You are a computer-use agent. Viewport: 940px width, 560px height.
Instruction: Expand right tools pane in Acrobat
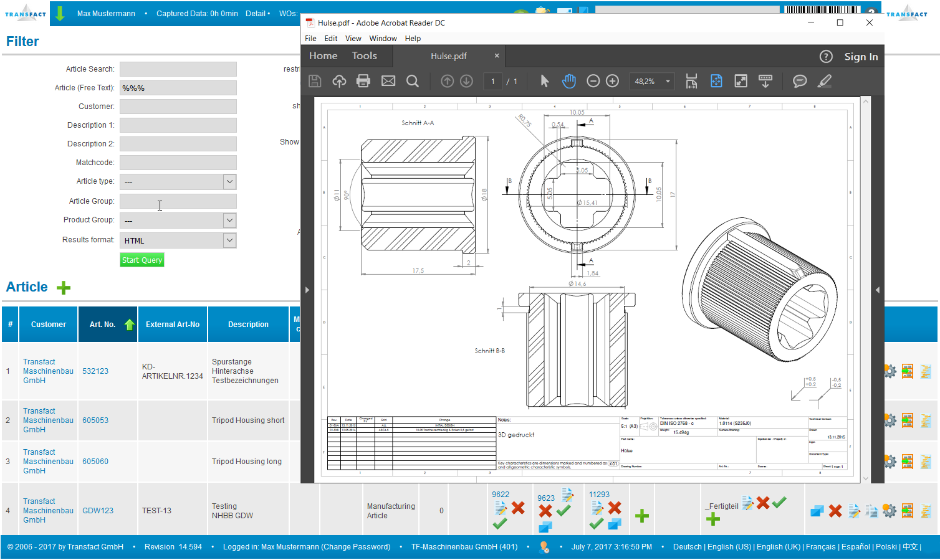point(878,290)
